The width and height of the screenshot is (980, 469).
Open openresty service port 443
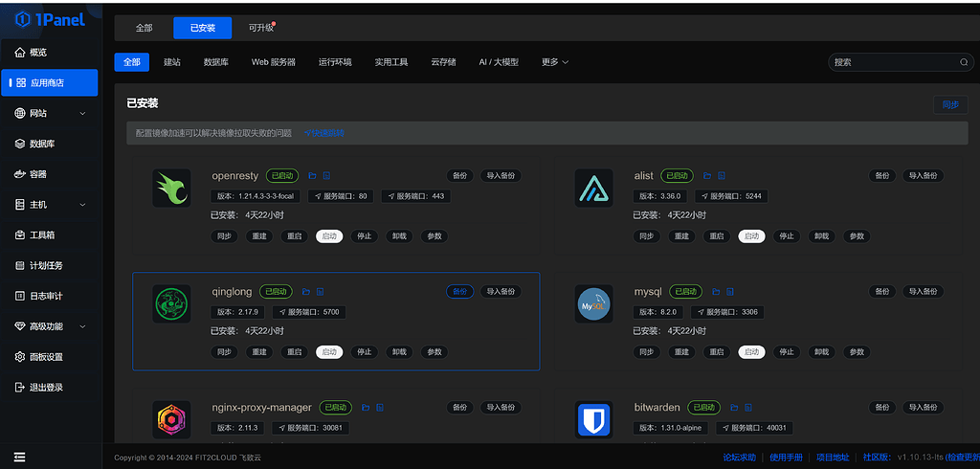pos(415,196)
